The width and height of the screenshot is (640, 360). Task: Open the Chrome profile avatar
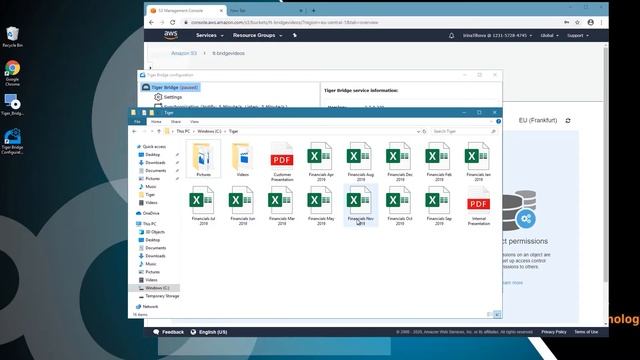590,22
